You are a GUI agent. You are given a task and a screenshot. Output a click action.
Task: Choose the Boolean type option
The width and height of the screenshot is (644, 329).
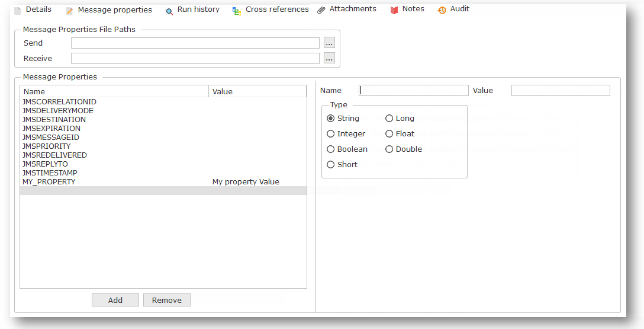[x=331, y=149]
